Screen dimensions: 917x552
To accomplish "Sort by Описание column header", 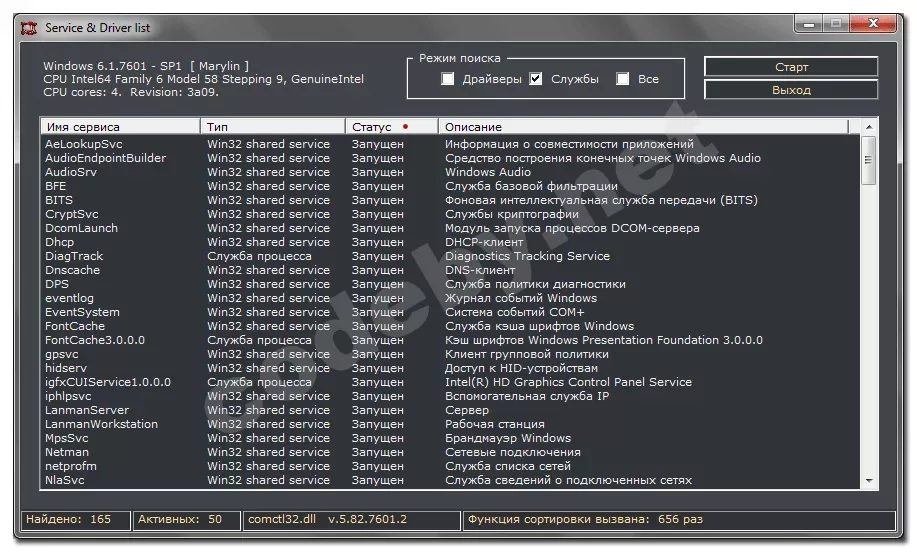I will [x=643, y=127].
